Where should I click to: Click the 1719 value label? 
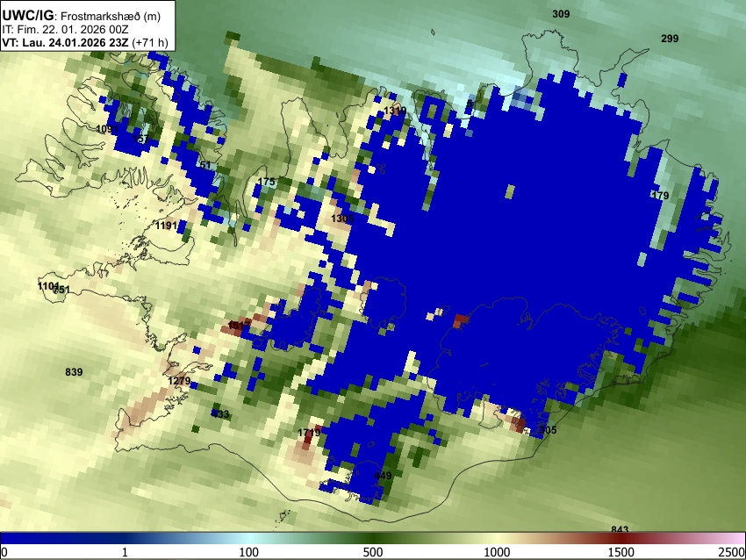[x=309, y=433]
